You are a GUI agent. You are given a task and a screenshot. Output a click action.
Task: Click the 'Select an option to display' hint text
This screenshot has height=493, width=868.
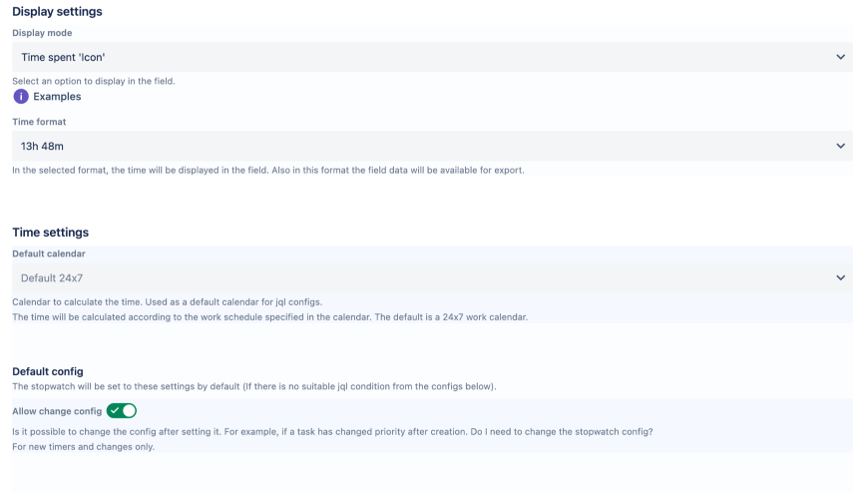tap(94, 81)
